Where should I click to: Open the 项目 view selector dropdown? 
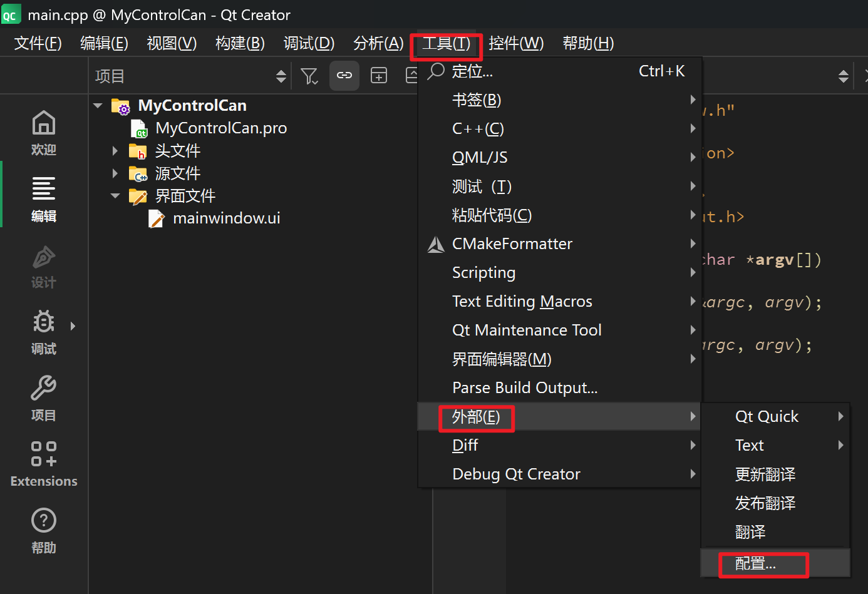pyautogui.click(x=191, y=76)
